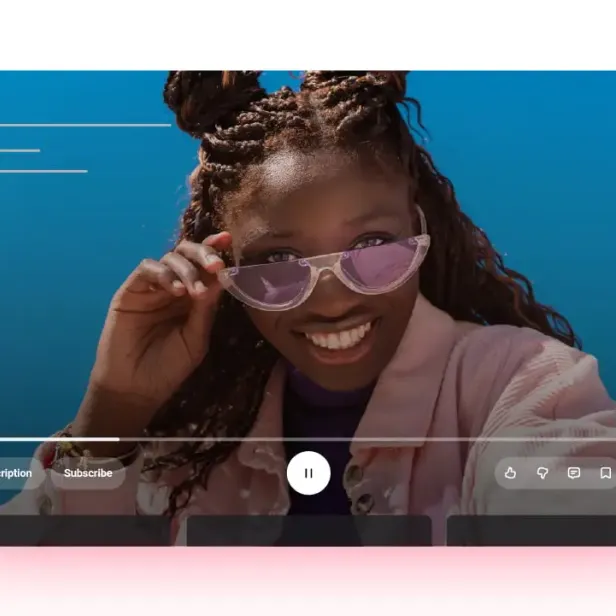Image resolution: width=616 pixels, height=616 pixels.
Task: Save the video with the bookmark icon
Action: 605,473
